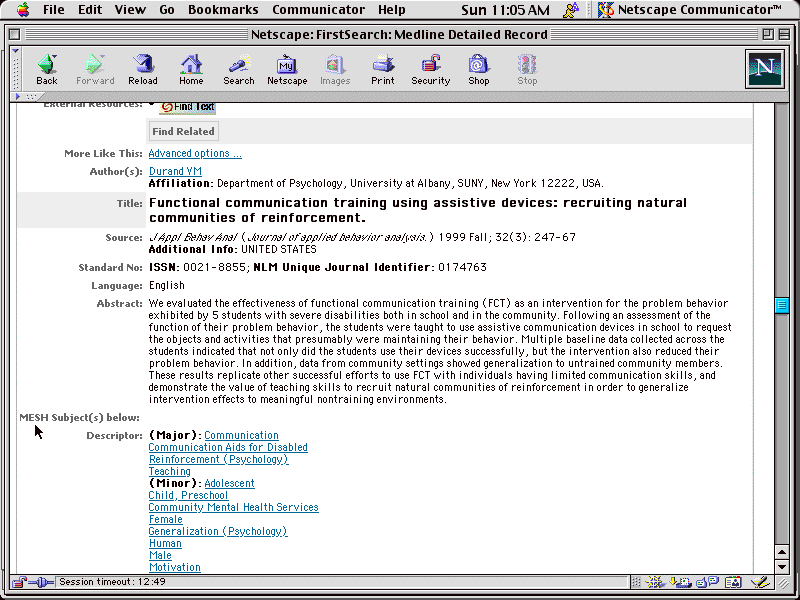800x600 pixels.
Task: Open the Go menu
Action: click(167, 9)
